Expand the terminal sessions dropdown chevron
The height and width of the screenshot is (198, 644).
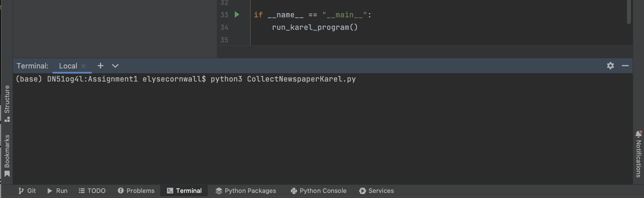coord(115,66)
